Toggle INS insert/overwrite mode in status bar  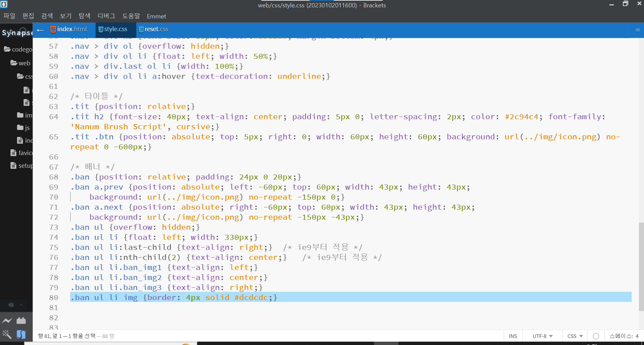pos(513,336)
